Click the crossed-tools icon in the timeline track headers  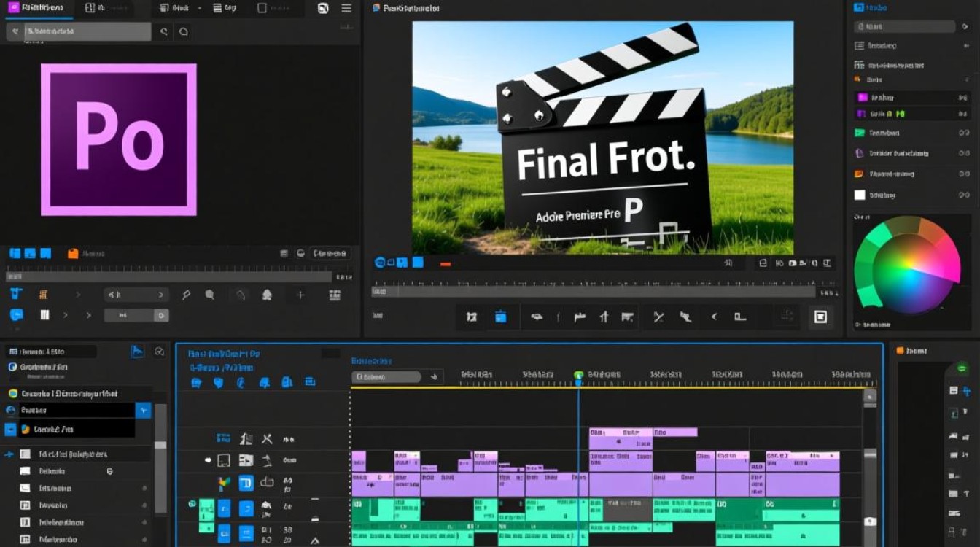267,439
